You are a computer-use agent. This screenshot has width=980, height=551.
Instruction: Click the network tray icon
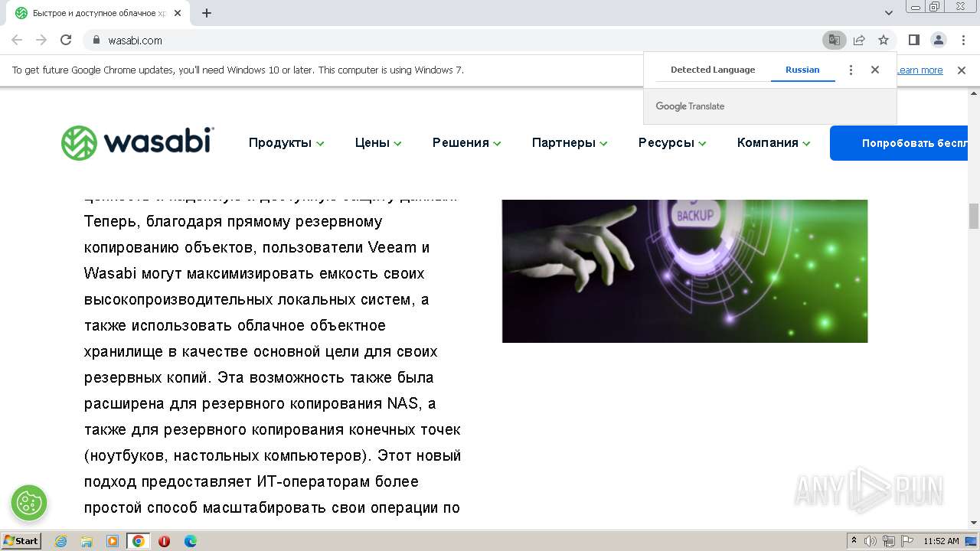(888, 541)
